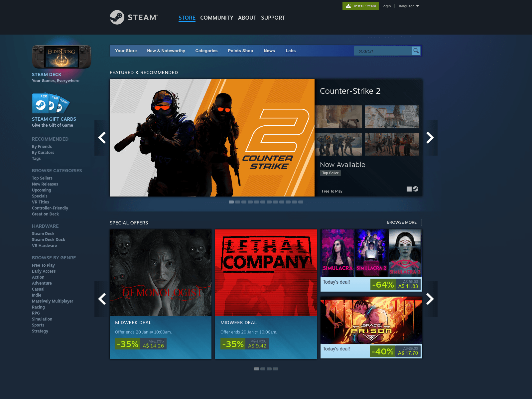Image resolution: width=532 pixels, height=399 pixels.
Task: Browse the Free To Play genre
Action: (x=43, y=265)
